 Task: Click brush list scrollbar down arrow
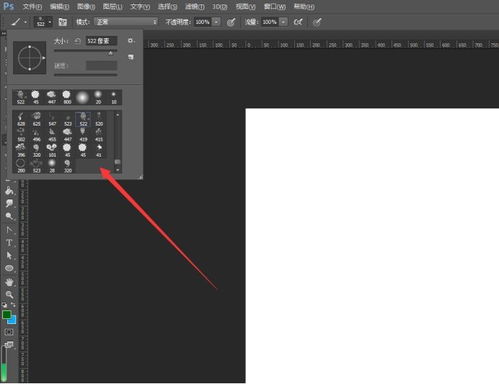point(117,170)
